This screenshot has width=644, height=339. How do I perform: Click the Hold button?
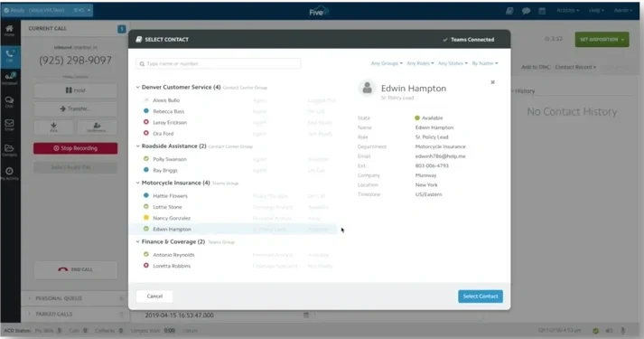[x=75, y=90]
